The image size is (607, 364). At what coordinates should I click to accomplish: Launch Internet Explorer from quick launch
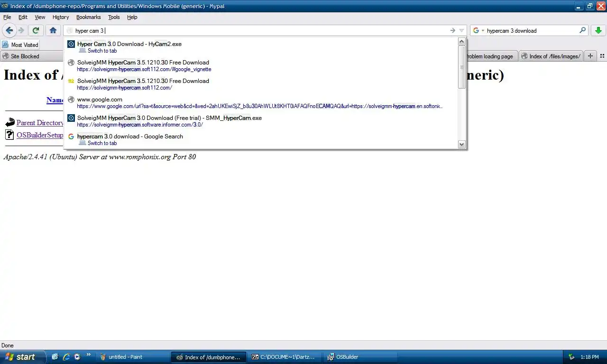click(x=66, y=357)
